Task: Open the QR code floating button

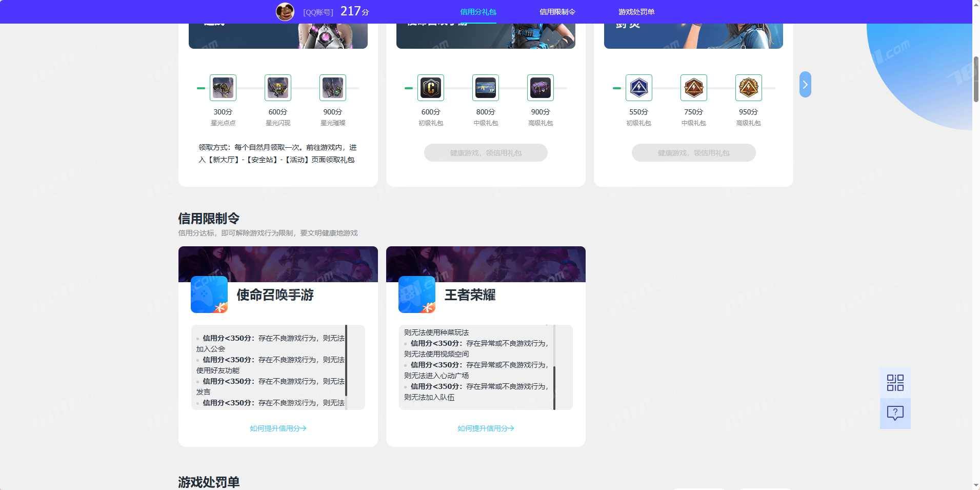Action: coord(895,383)
